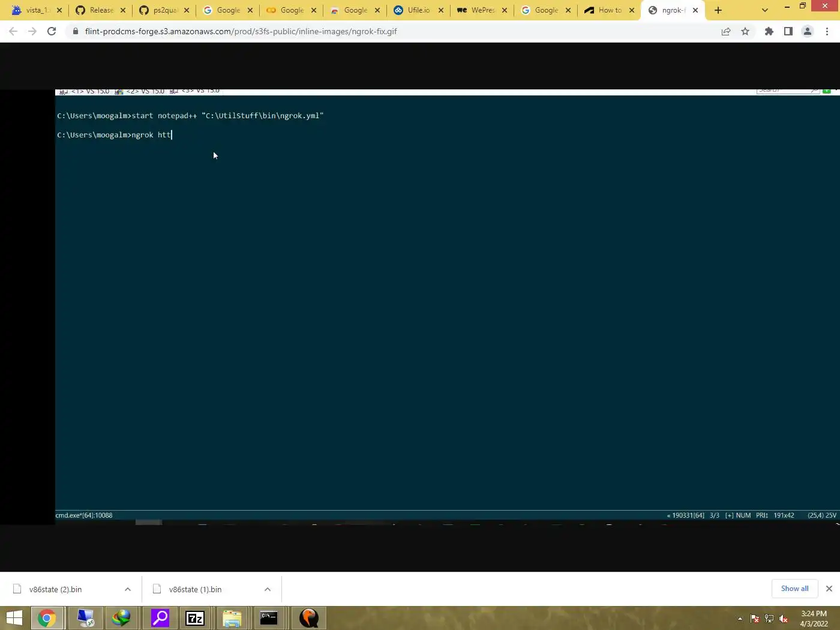Image resolution: width=840 pixels, height=630 pixels.
Task: Show hidden system tray icons
Action: coord(740,619)
